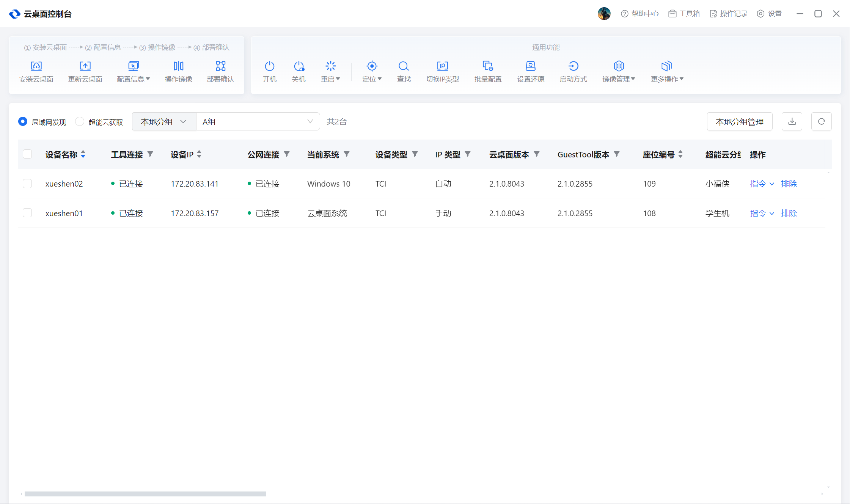
Task: Click 排除 link for xueshen02
Action: (789, 184)
